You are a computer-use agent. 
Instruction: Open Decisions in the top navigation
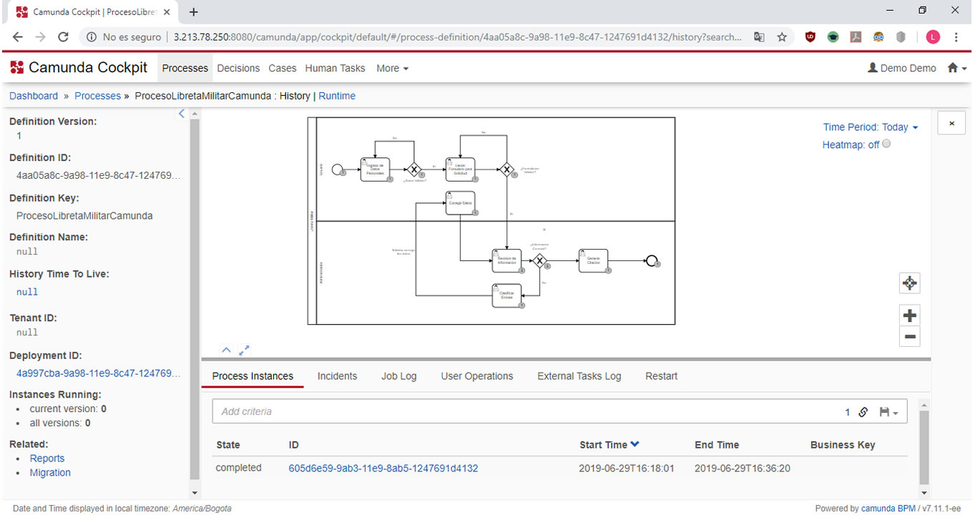238,68
